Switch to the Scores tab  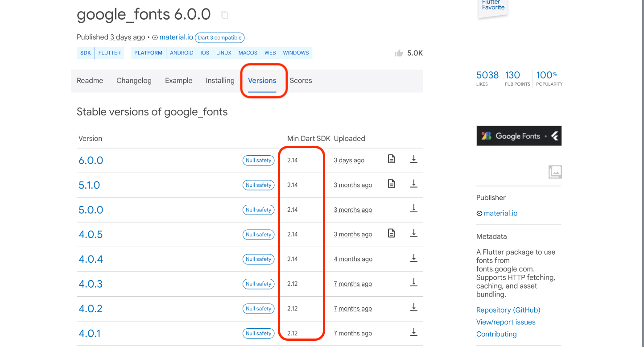coord(301,81)
